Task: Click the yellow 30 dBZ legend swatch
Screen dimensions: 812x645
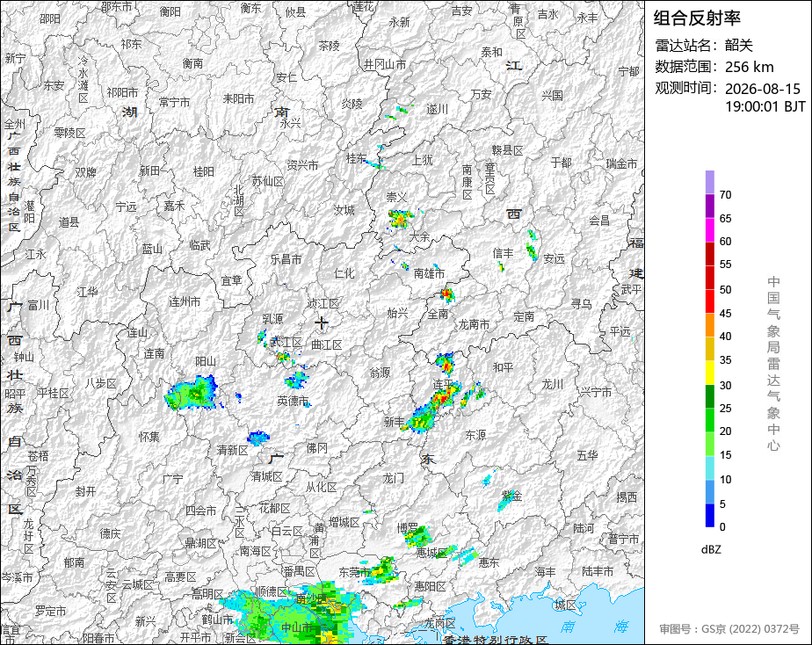Action: pyautogui.click(x=709, y=373)
